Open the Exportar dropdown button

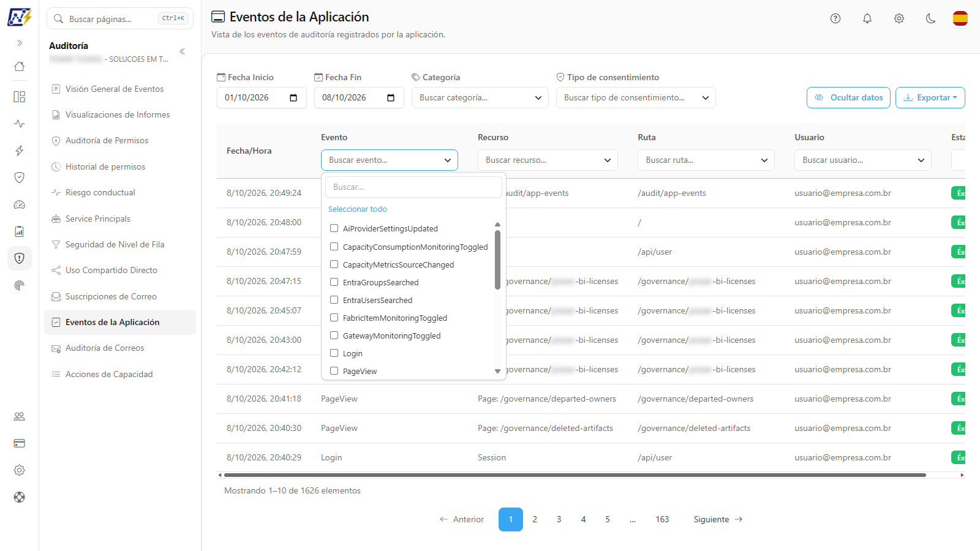click(930, 98)
